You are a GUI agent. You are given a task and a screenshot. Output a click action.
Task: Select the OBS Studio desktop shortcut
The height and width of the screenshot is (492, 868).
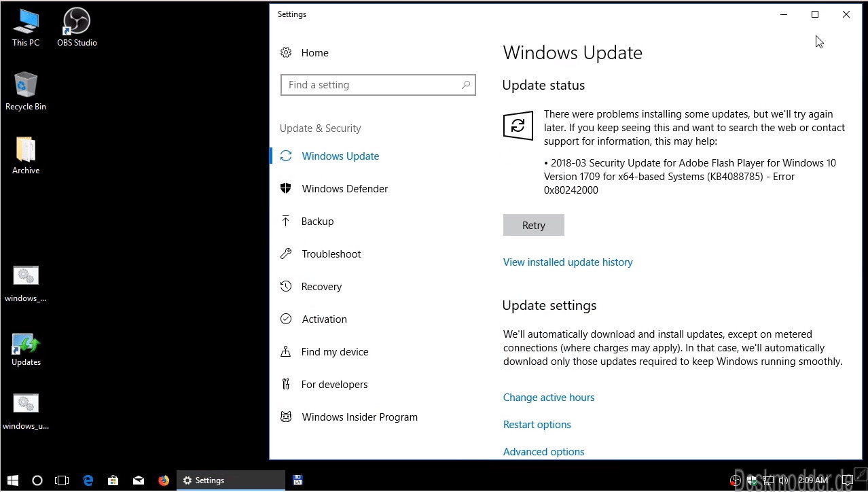[x=77, y=28]
